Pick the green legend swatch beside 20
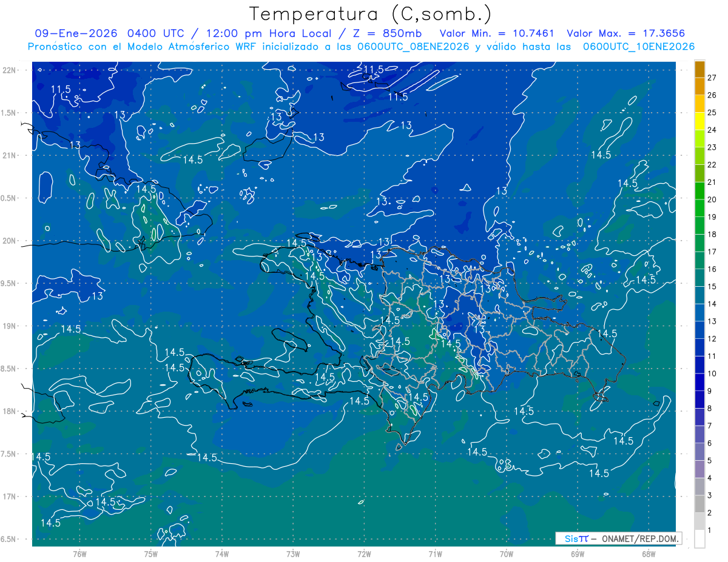Image resolution: width=728 pixels, height=562 pixels. (x=699, y=192)
